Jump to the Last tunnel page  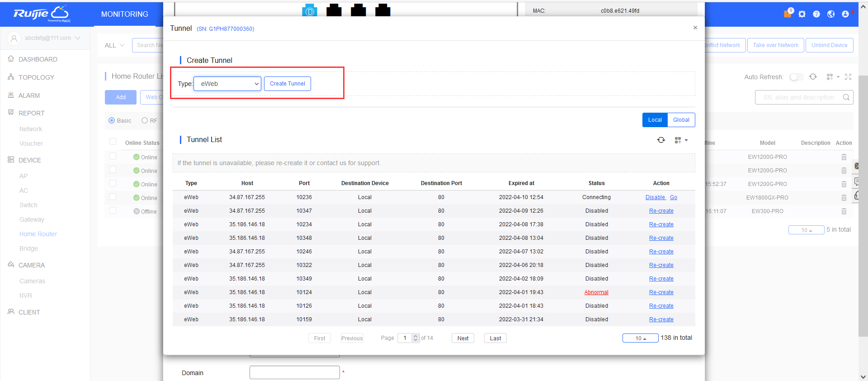[x=495, y=338]
